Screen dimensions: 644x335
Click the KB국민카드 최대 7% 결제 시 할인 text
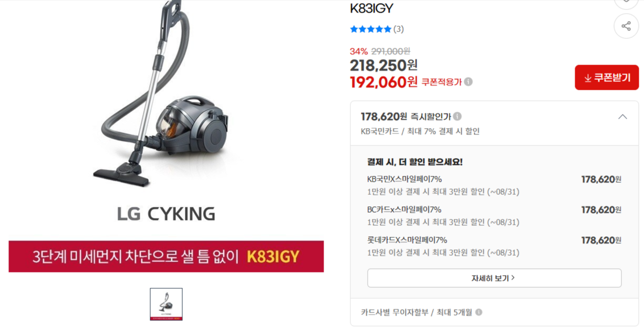[420, 131]
